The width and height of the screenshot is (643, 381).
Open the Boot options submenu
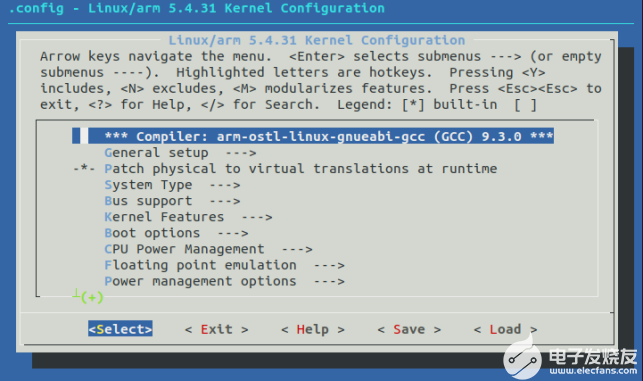(176, 233)
